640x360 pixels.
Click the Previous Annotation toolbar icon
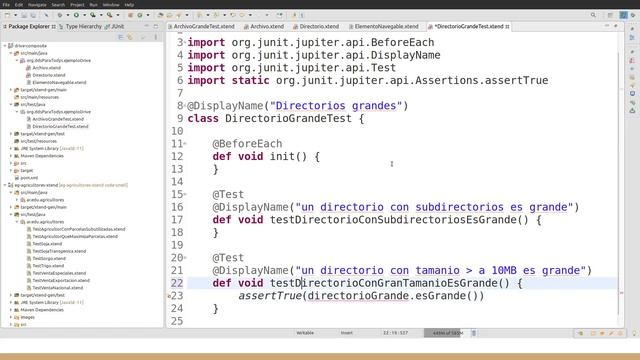216,15
